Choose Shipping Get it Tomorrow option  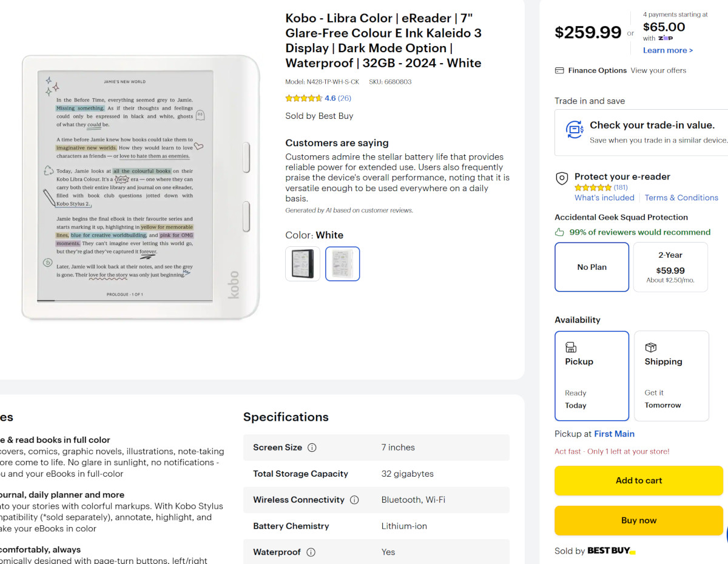[671, 376]
